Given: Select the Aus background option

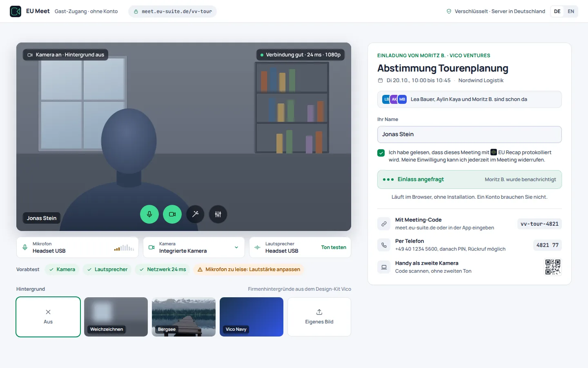Looking at the screenshot, I should pyautogui.click(x=48, y=317).
